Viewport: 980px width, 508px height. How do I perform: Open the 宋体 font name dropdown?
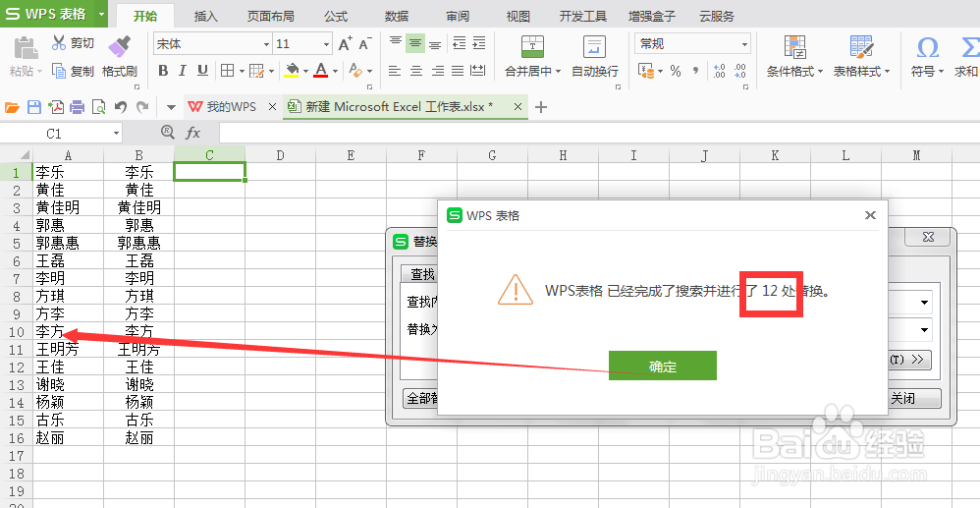[x=266, y=44]
